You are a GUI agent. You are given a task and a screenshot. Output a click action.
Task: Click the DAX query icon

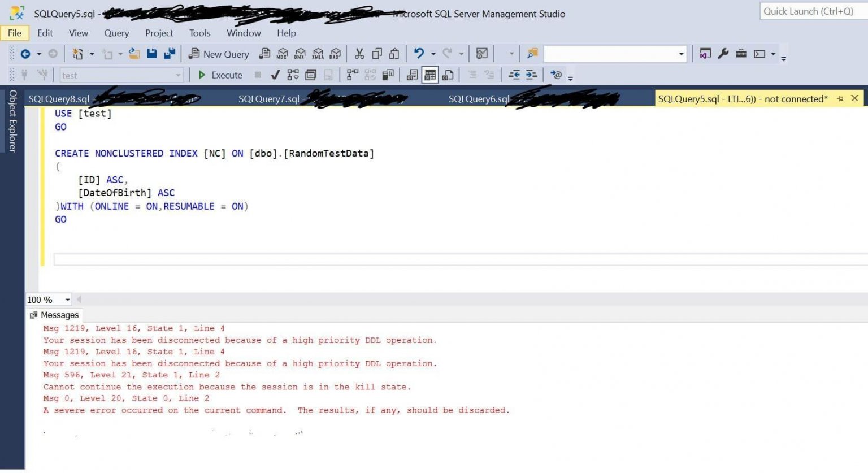coord(335,54)
